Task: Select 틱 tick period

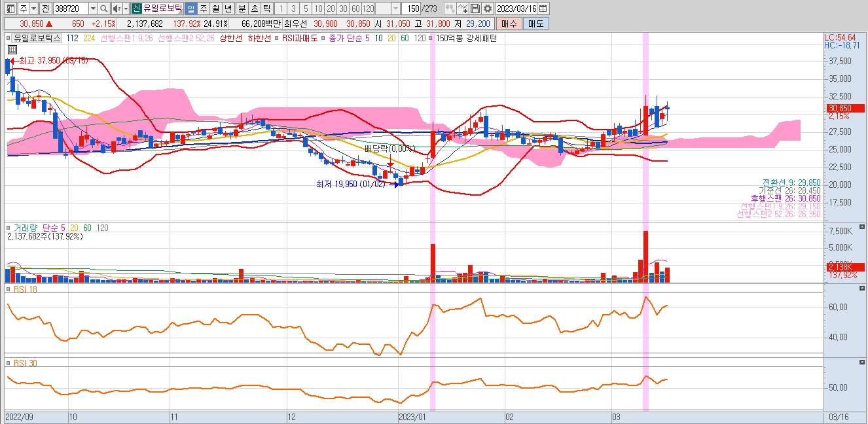Action: (x=266, y=9)
